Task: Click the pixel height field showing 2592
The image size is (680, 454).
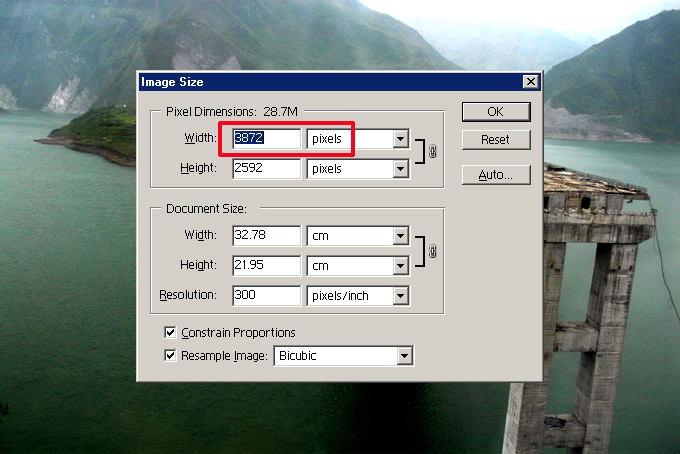Action: 266,169
